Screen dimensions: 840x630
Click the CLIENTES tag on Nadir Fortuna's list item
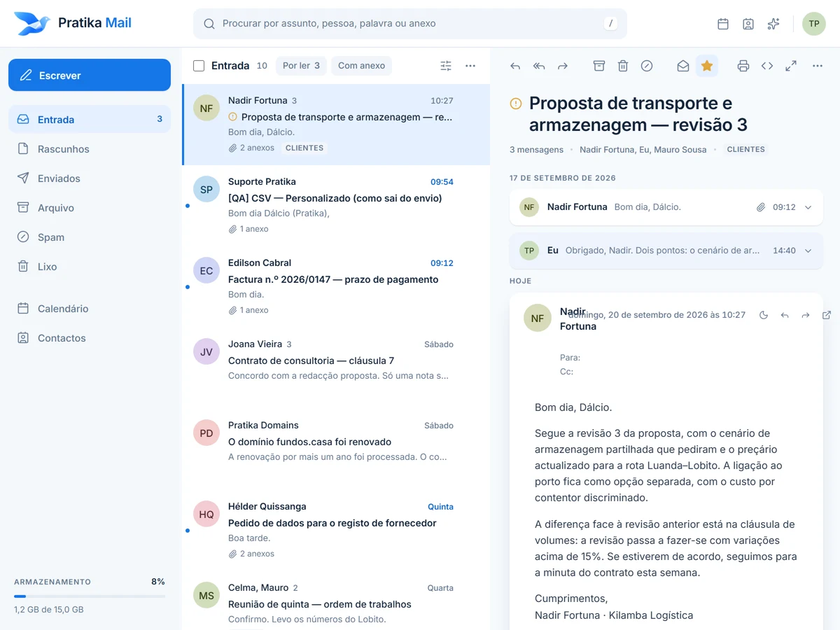click(x=304, y=148)
